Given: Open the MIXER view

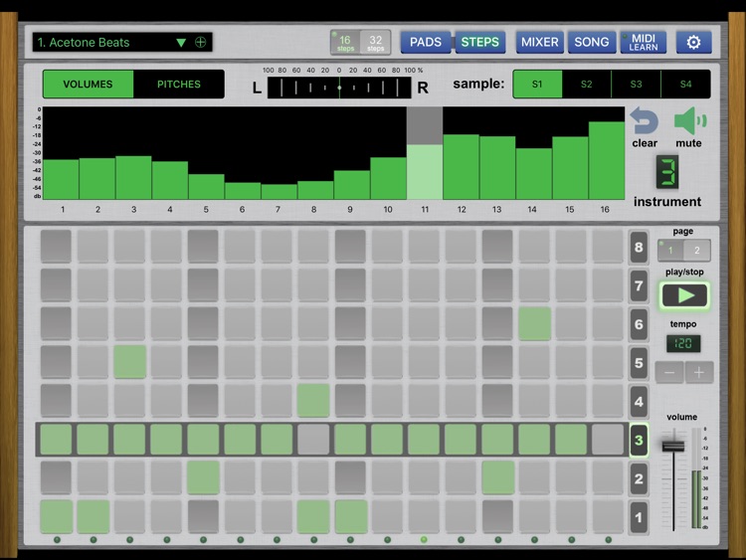Looking at the screenshot, I should (539, 43).
